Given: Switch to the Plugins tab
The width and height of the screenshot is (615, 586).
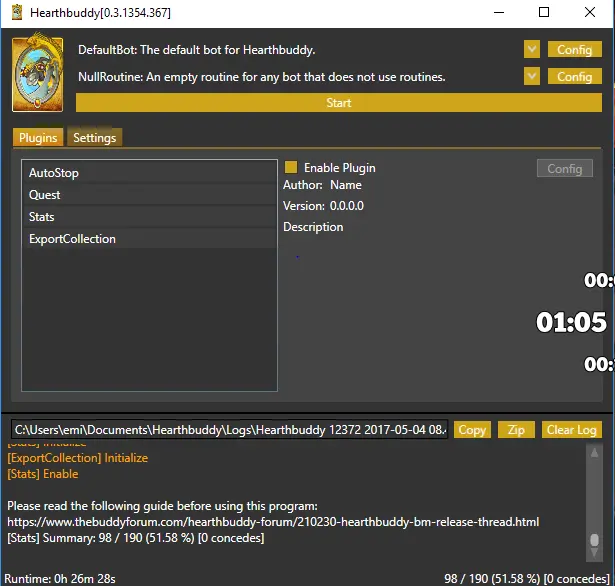Looking at the screenshot, I should (38, 138).
